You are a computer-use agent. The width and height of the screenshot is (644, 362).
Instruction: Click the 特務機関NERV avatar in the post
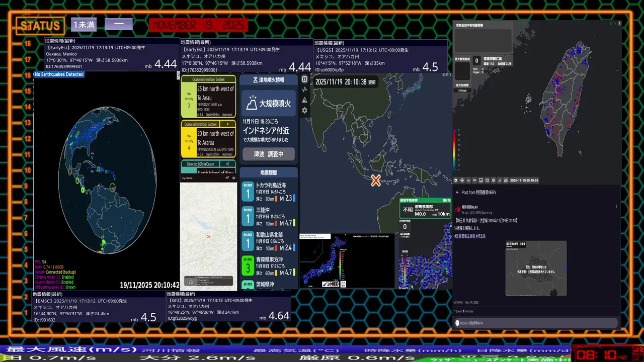point(457,209)
